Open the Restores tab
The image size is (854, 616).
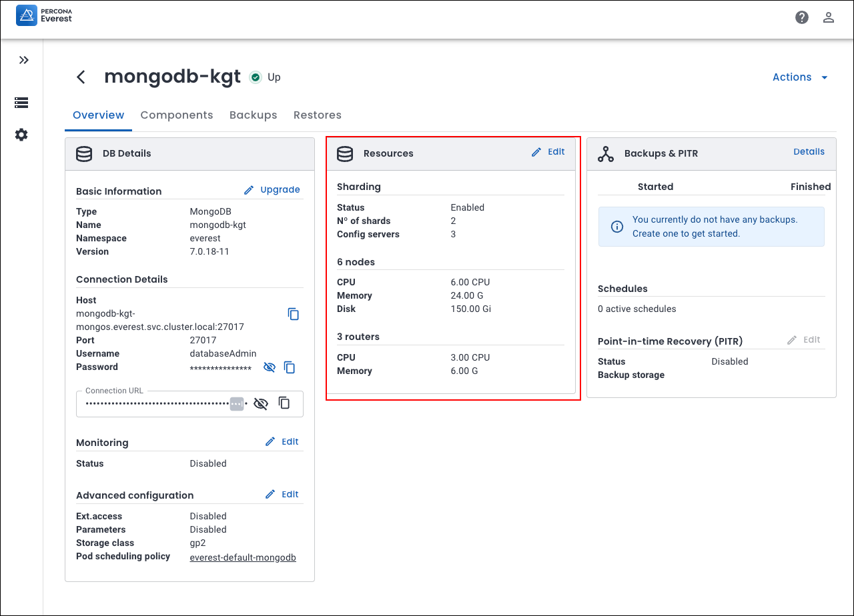coord(317,115)
